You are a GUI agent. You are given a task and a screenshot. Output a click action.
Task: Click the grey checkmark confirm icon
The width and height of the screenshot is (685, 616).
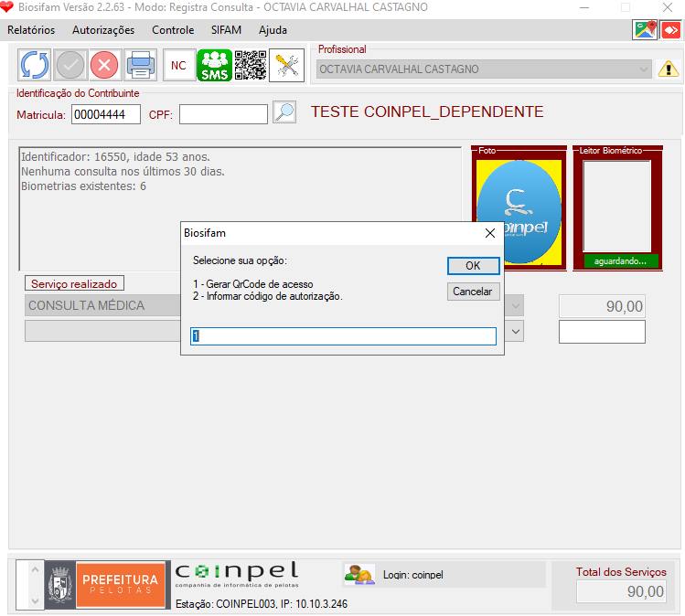(70, 65)
